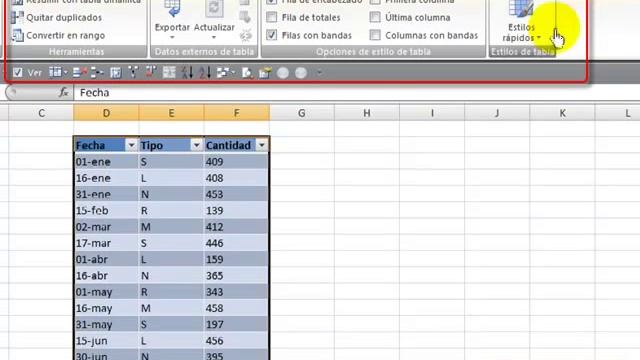Toggle the Ver checkbox in the toolbar
The image size is (640, 360).
coord(18,73)
